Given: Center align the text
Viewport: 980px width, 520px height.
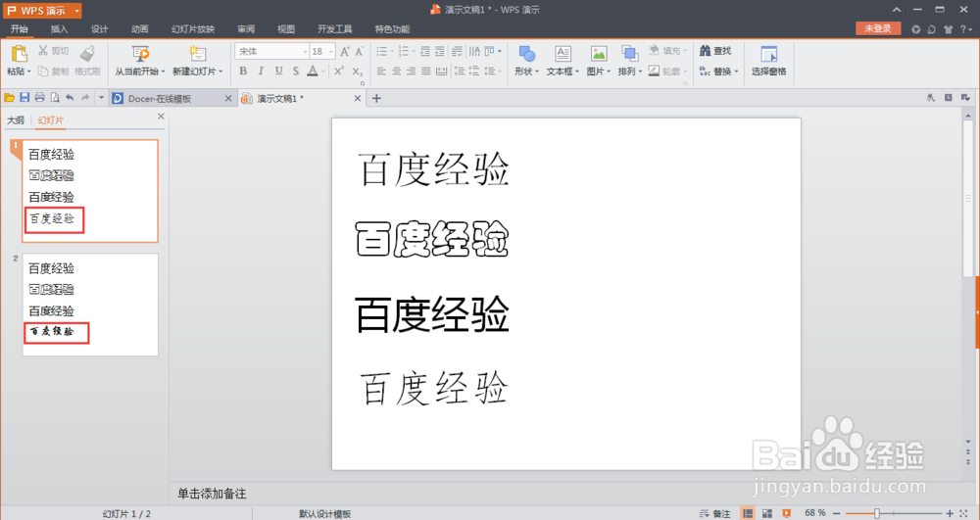Looking at the screenshot, I should (x=396, y=71).
